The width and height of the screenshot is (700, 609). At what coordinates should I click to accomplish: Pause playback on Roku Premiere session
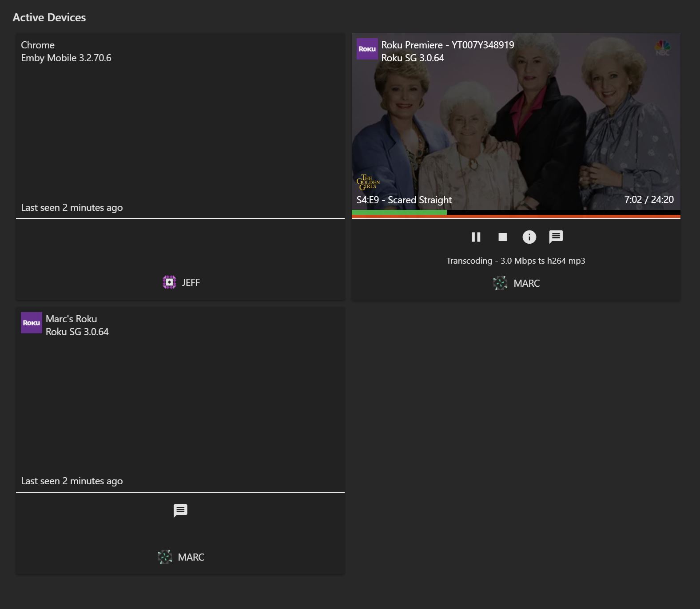coord(476,237)
